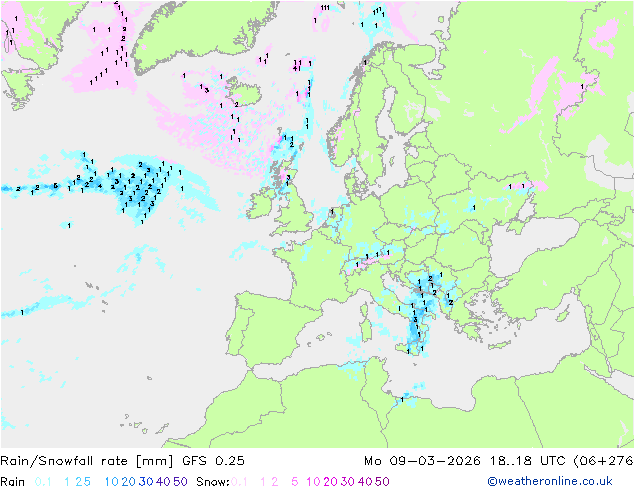The width and height of the screenshot is (634, 490).
Task: Click the weatheronline.co.uk copyright link
Action: (x=550, y=481)
